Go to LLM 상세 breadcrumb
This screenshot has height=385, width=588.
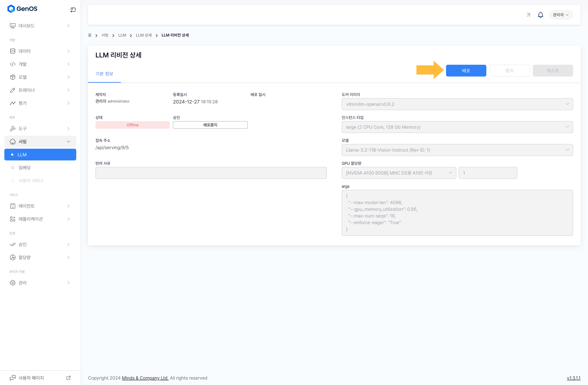pos(144,35)
